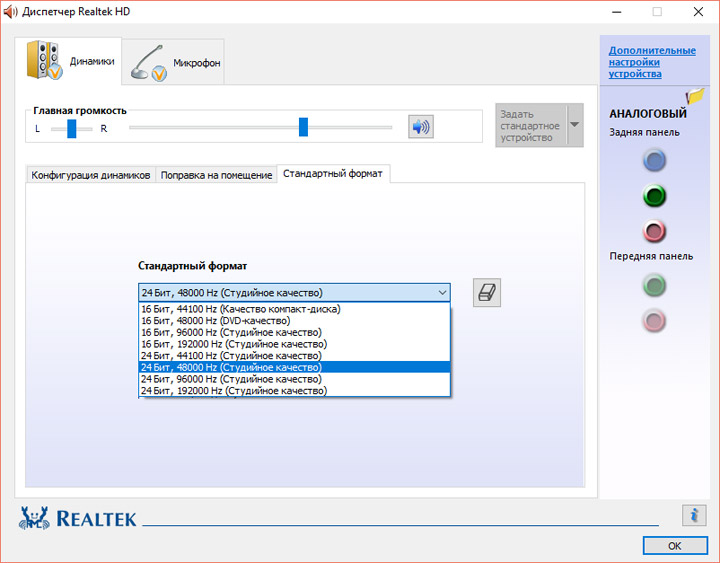
Task: Mute sound with the speaker icon button
Action: coord(421,127)
